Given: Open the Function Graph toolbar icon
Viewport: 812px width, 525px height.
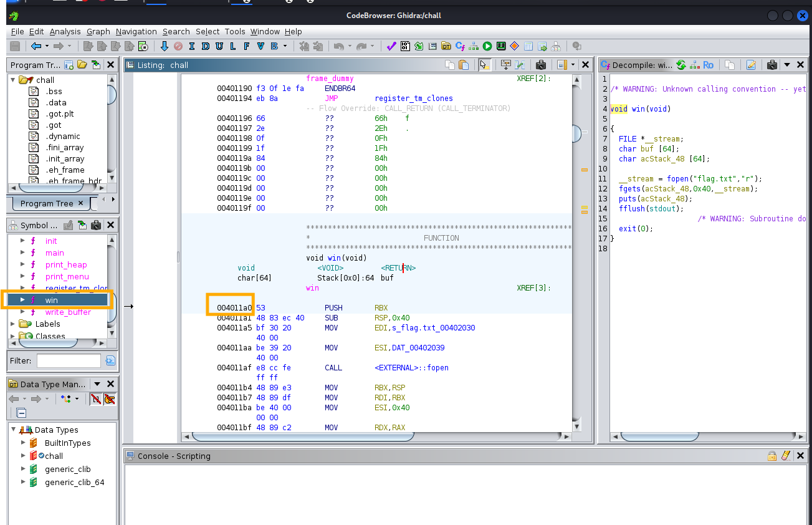Looking at the screenshot, I should tap(474, 46).
